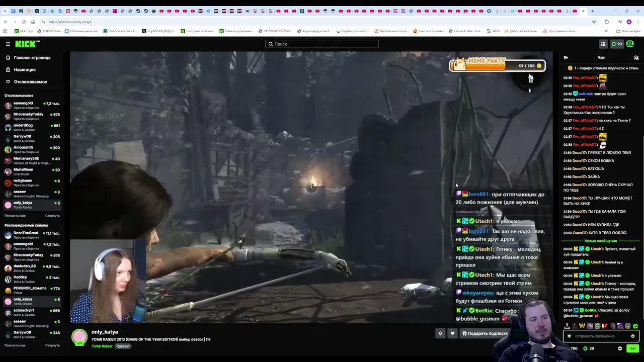Open Отслеживаемое in the sidebar

[30, 82]
